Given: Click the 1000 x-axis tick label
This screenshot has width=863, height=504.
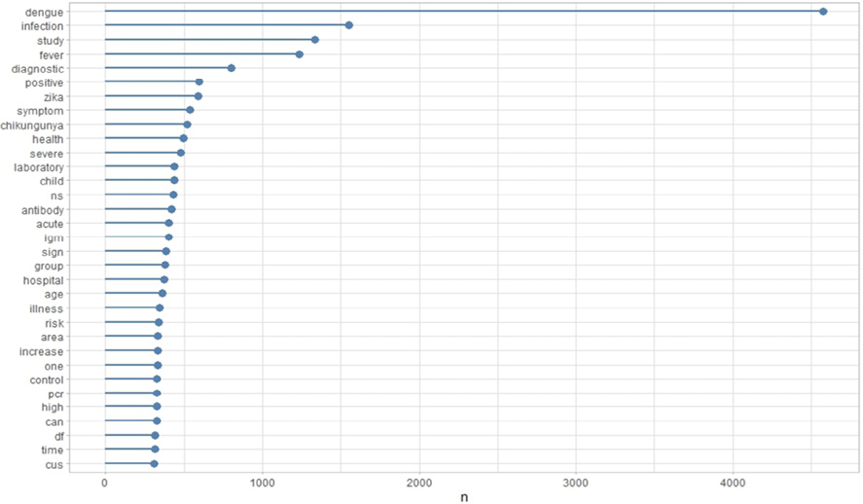Looking at the screenshot, I should pyautogui.click(x=262, y=482).
